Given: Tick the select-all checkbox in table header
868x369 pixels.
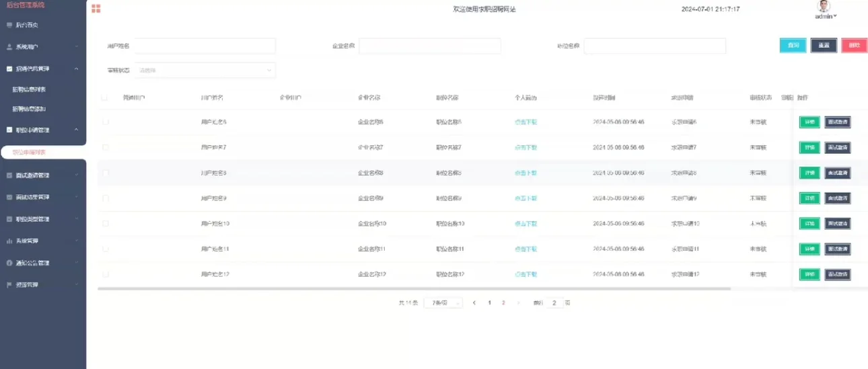Looking at the screenshot, I should (105, 97).
